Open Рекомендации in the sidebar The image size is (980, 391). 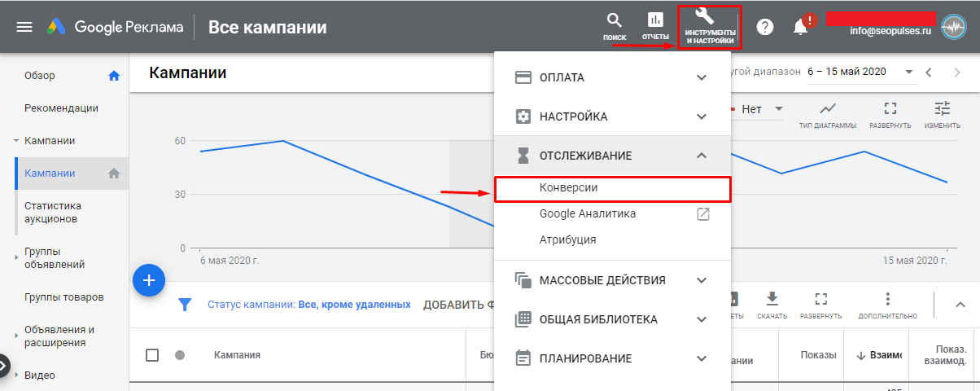62,108
